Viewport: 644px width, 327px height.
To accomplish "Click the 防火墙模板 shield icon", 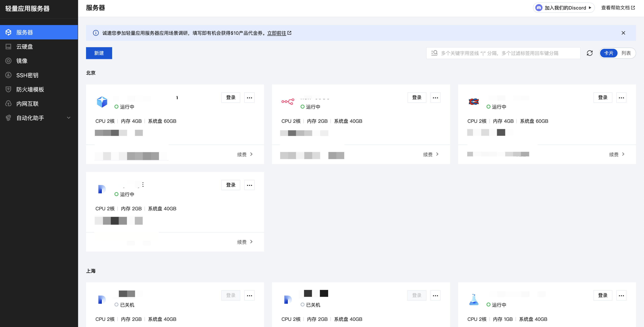I will (x=8, y=89).
